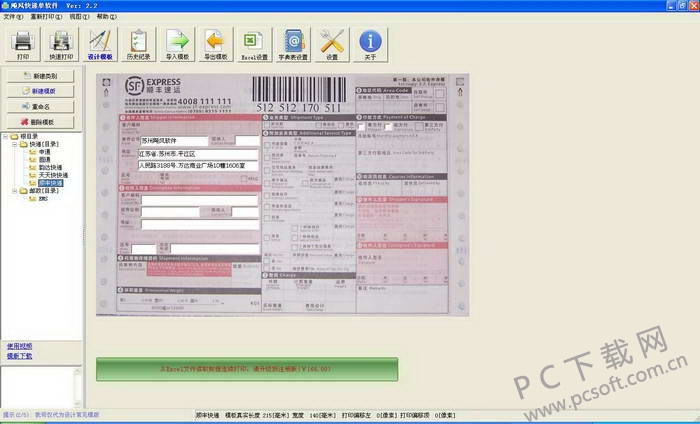The image size is (700, 424).
Task: Select 根目录 in the tree
Action: point(29,136)
